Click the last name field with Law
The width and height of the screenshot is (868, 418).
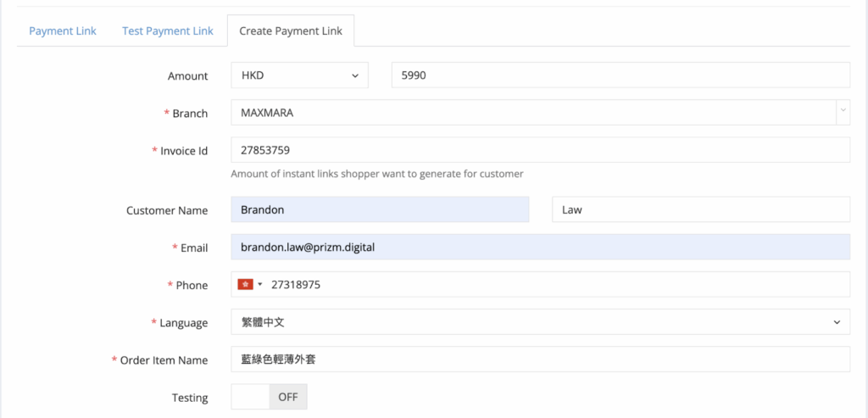click(700, 209)
